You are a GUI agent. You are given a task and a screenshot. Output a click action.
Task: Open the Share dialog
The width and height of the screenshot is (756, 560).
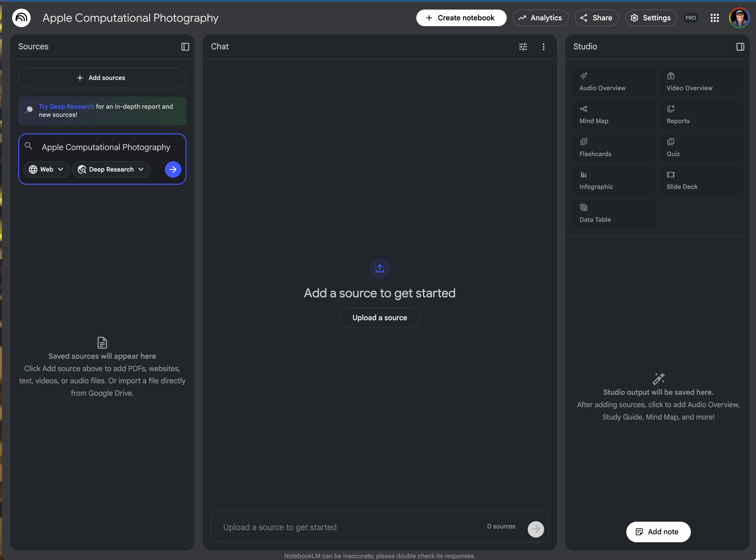596,18
